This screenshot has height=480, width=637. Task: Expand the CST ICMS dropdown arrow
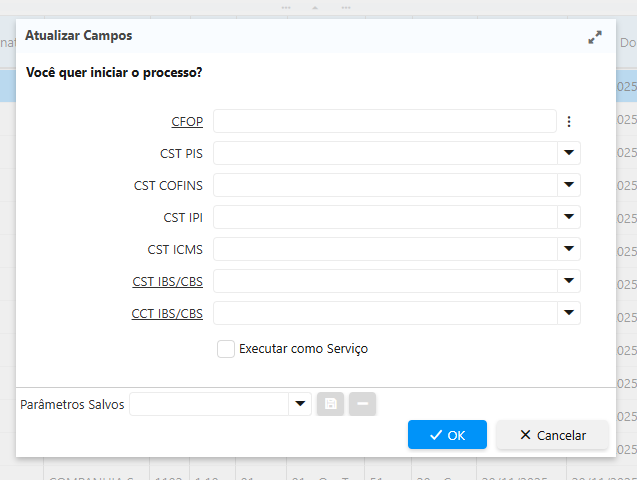(569, 249)
